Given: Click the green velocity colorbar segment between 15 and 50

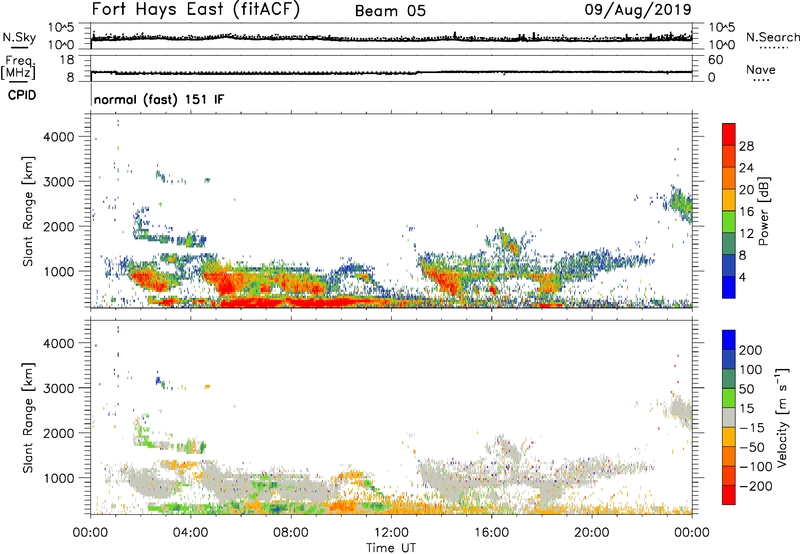Looking at the screenshot, I should point(729,398).
